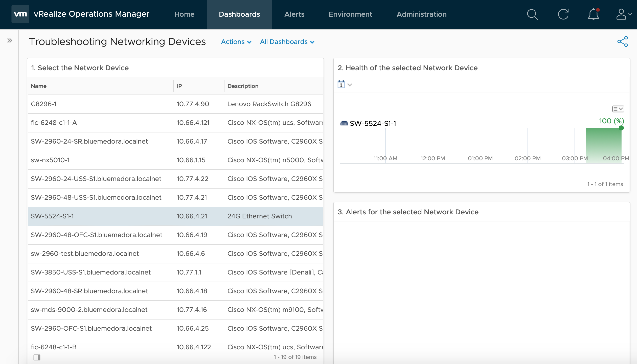
Task: Select SW-5524-S1-1 network device row
Action: pyautogui.click(x=175, y=216)
